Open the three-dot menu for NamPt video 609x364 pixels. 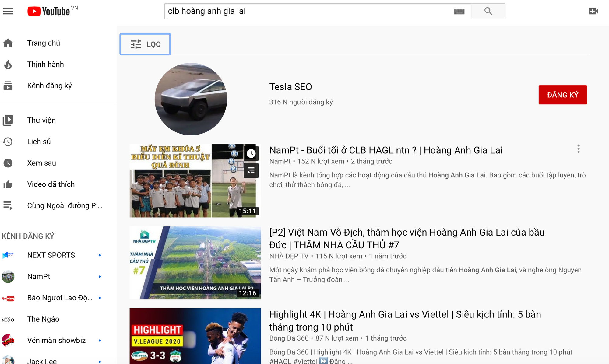(579, 149)
